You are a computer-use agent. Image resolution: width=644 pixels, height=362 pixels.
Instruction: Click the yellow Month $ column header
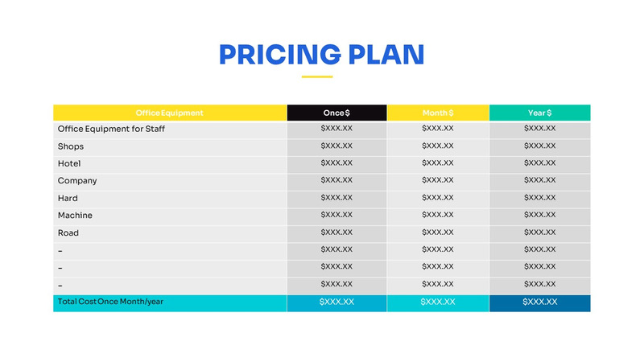pos(438,113)
